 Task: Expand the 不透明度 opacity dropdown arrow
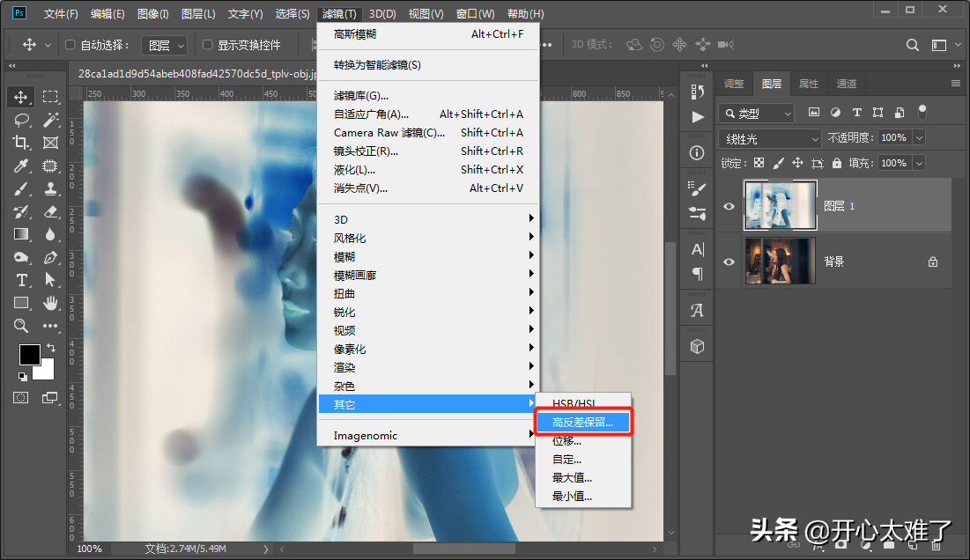click(919, 138)
